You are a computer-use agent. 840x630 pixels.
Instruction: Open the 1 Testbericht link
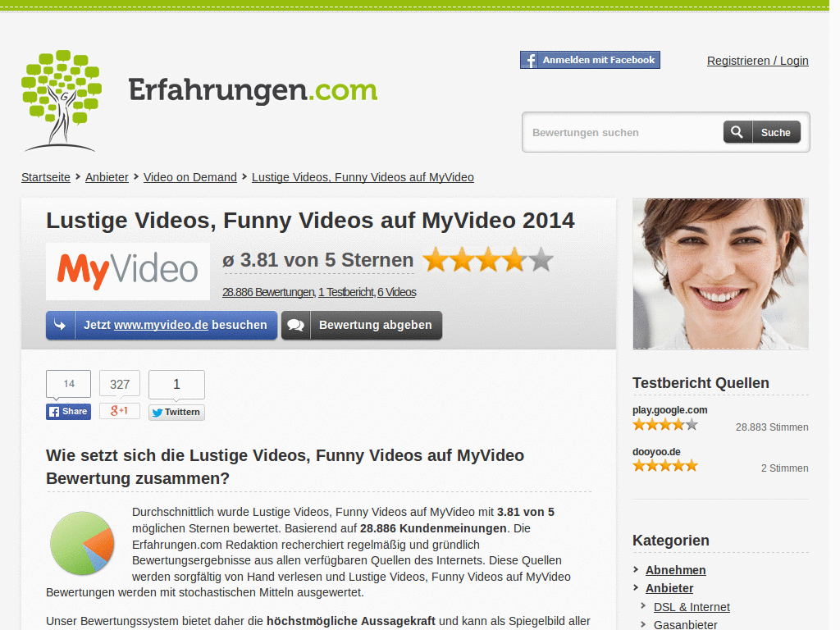point(346,293)
